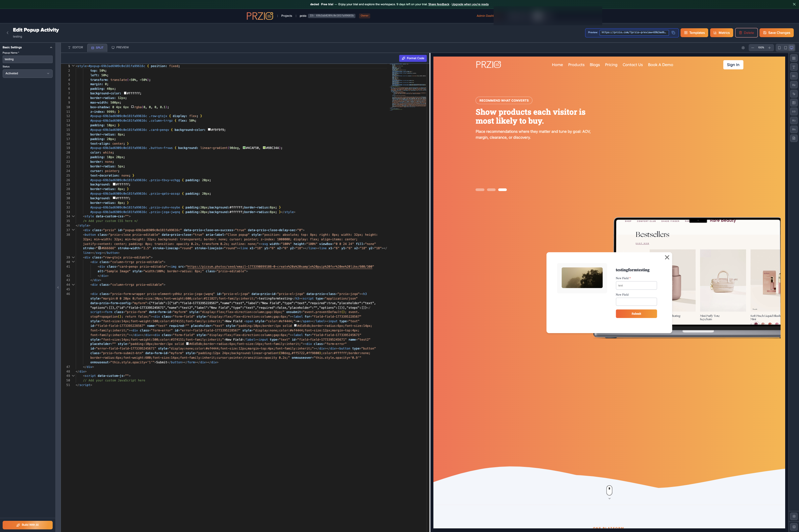799x532 pixels.
Task: Click the Preview URL field
Action: [634, 33]
